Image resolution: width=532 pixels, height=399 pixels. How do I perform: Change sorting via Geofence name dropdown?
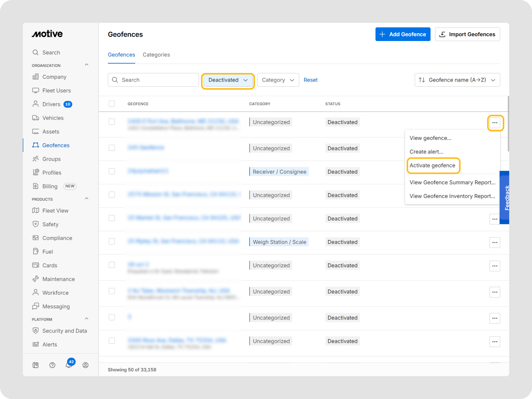457,80
